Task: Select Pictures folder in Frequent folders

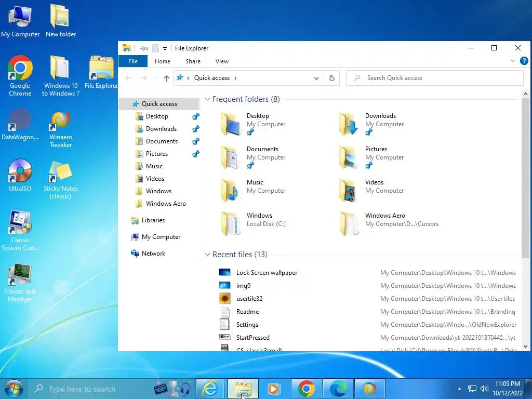Action: tap(372, 157)
